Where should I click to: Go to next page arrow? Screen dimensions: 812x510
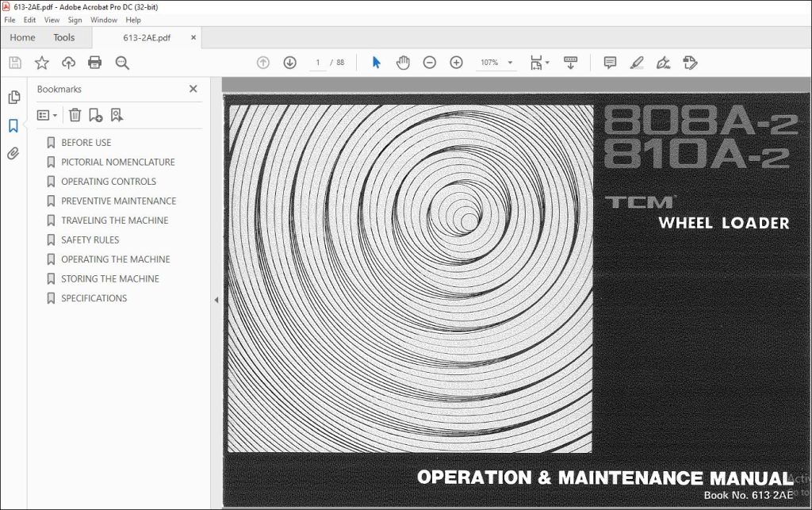[290, 63]
